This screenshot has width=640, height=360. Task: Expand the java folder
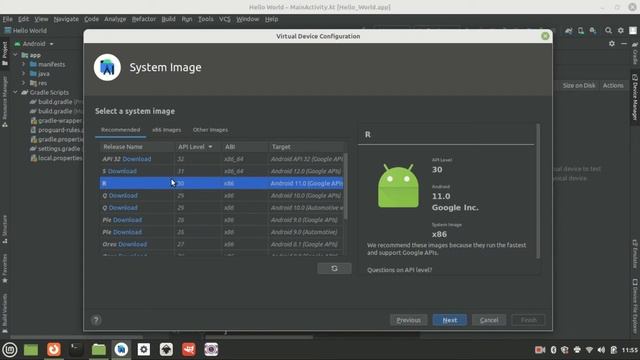[x=24, y=73]
